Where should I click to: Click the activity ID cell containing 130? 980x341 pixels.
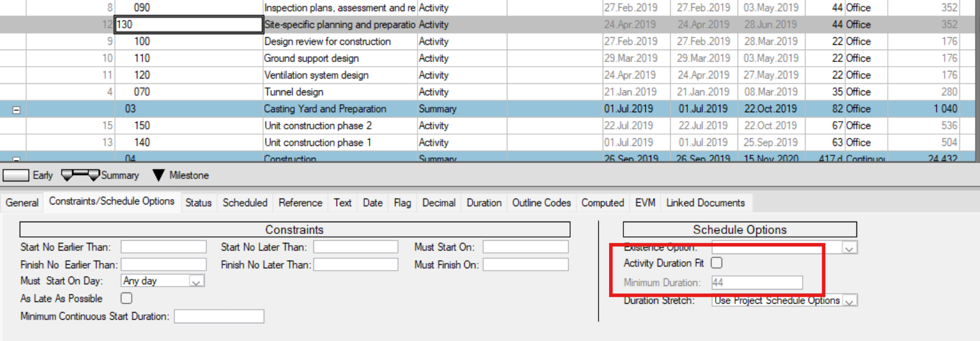[x=189, y=24]
